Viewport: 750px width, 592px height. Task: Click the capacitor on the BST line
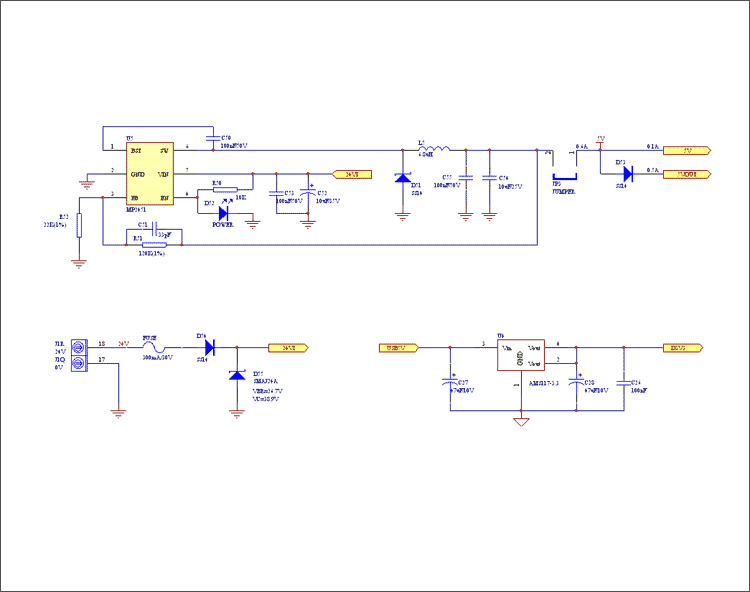click(x=211, y=138)
